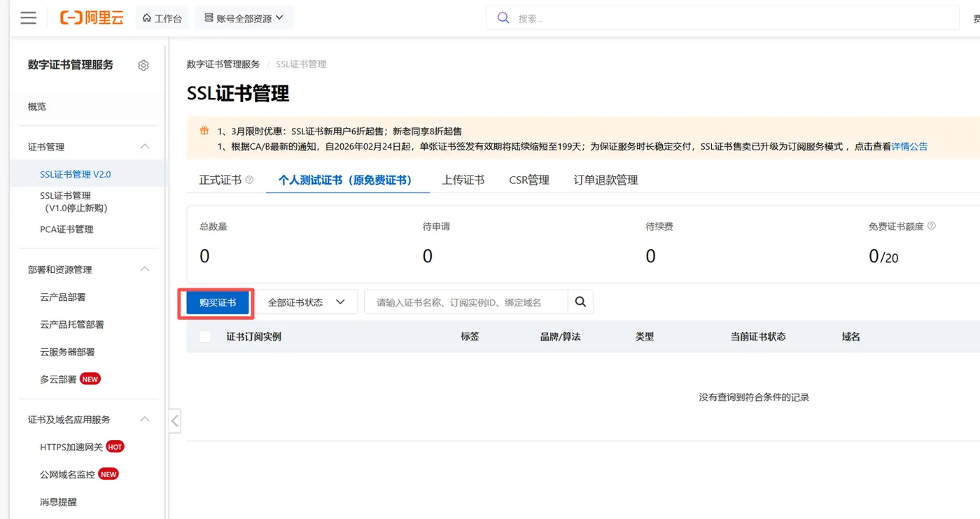
Task: Switch to the 正式证书 tab
Action: tap(220, 180)
